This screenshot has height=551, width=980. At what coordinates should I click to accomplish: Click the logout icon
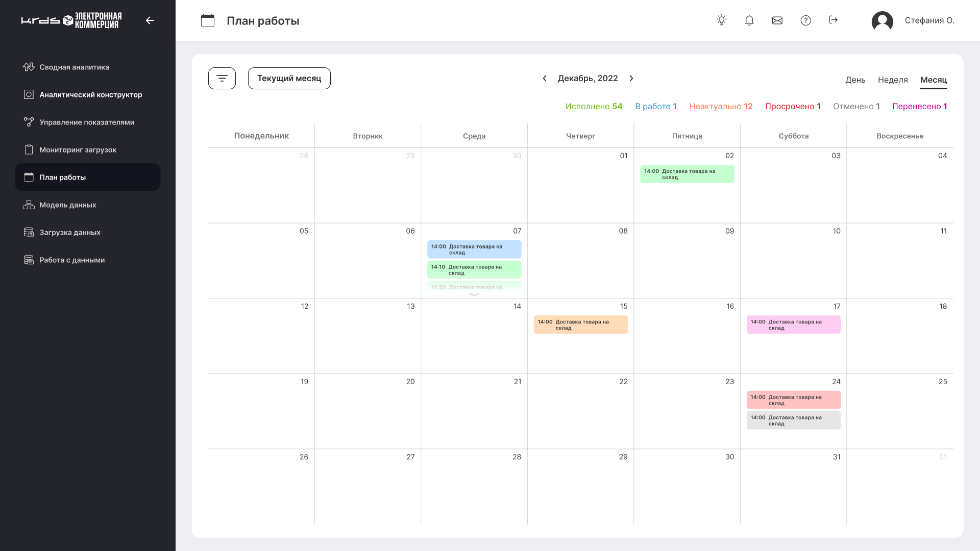point(834,20)
